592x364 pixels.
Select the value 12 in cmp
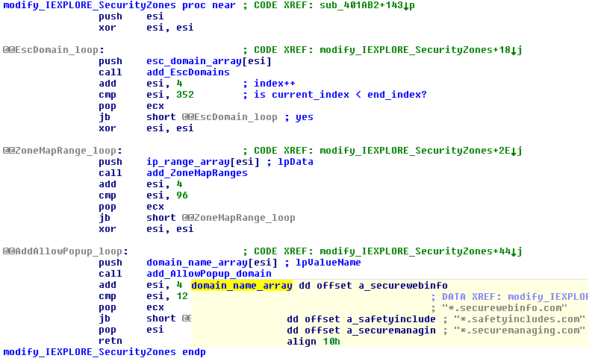coord(182,296)
